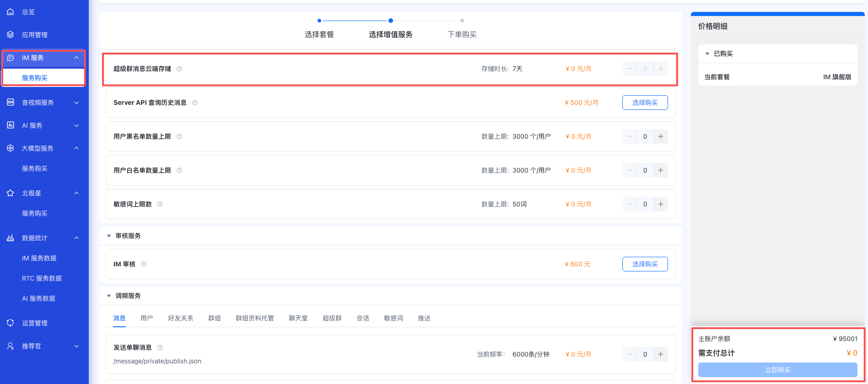Expand the 音视频服务 menu chevron
868x384 pixels.
76,103
